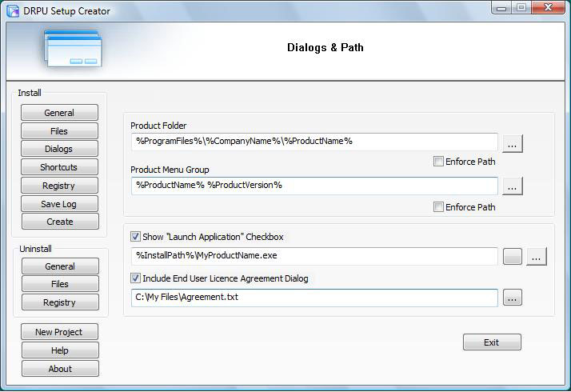The image size is (571, 392).
Task: Click blank button beside launch application path
Action: pos(513,256)
